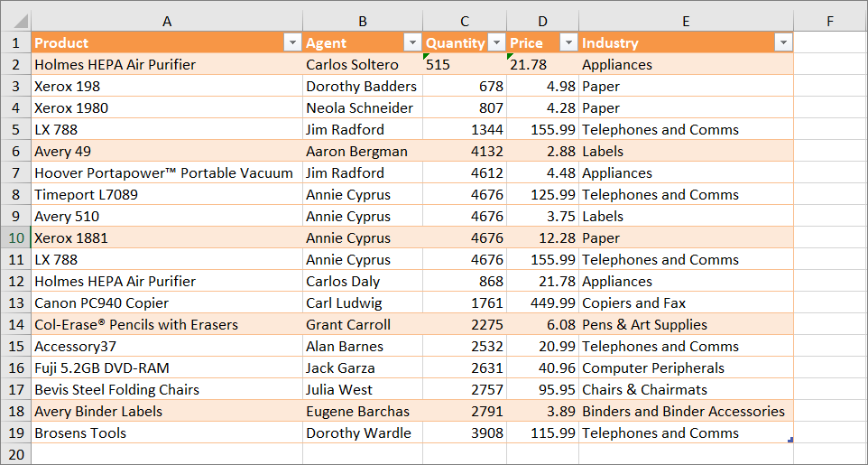The image size is (868, 465).
Task: Select price 449.99 cell
Action: (x=542, y=302)
